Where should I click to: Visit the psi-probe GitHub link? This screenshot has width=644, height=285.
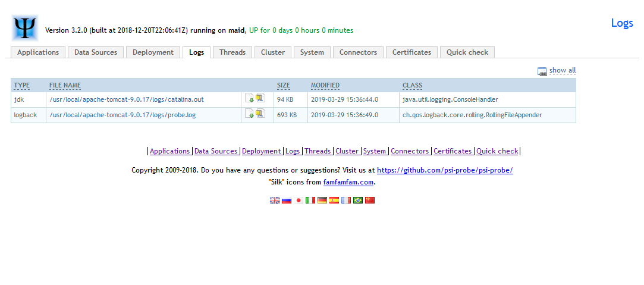coord(445,170)
